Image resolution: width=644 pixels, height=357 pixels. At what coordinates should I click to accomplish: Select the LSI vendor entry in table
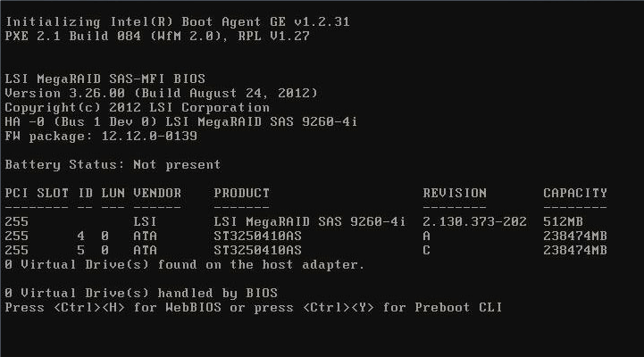[x=145, y=221]
